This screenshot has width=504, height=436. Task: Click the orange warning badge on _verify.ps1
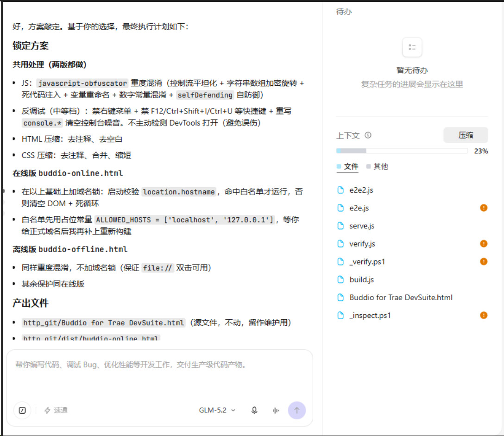pyautogui.click(x=484, y=262)
